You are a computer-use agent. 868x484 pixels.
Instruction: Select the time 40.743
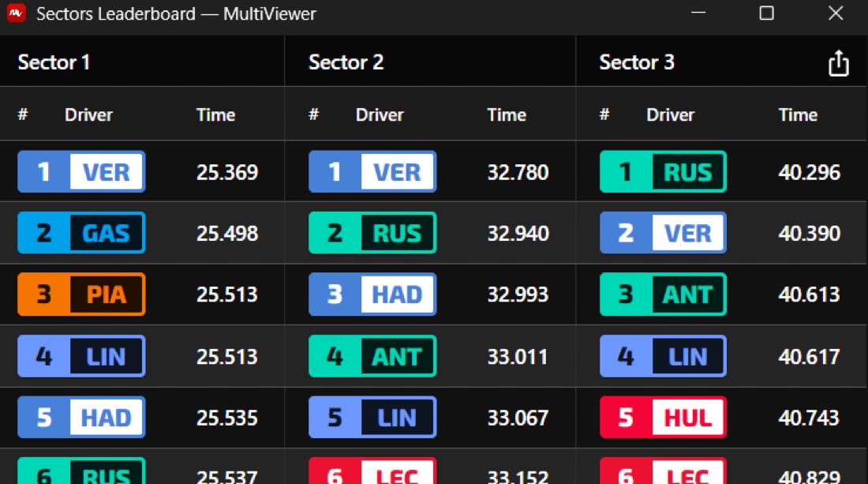coord(810,418)
